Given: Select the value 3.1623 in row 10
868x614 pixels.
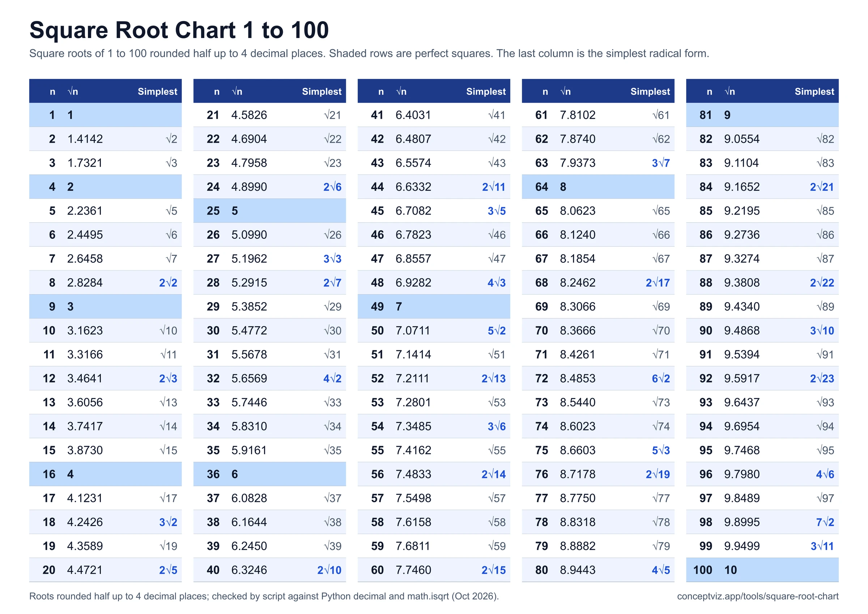Looking at the screenshot, I should tap(85, 331).
